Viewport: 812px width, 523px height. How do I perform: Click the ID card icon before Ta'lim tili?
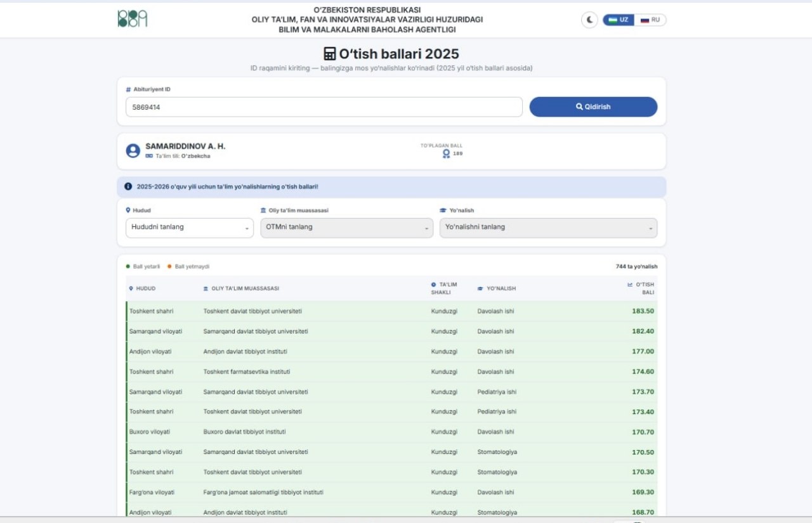click(149, 156)
